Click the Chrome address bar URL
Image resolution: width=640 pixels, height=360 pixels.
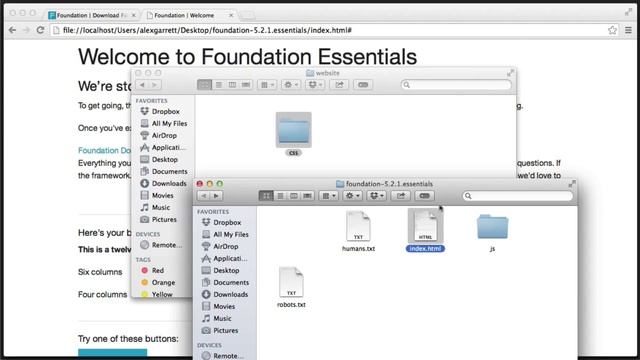(x=207, y=30)
